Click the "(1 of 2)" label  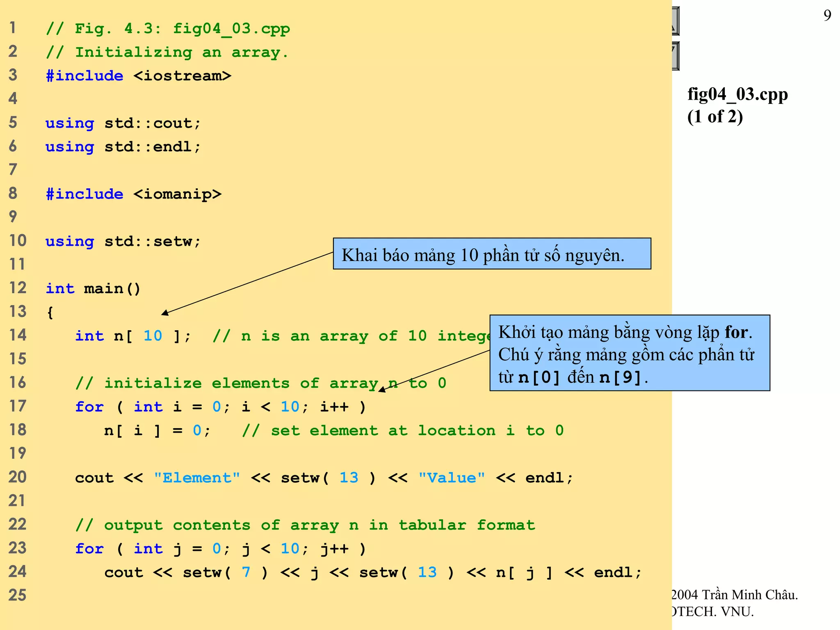click(715, 117)
